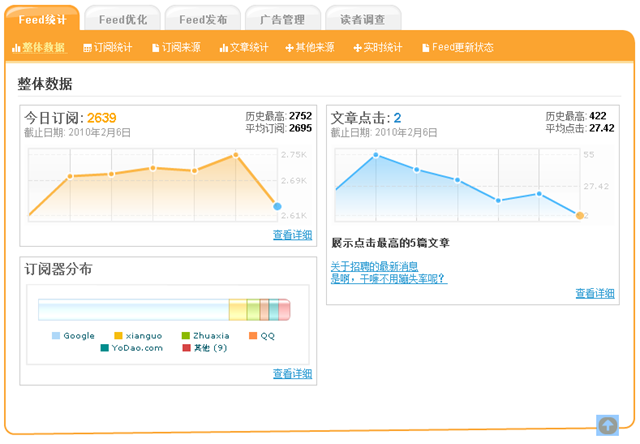This screenshot has height=444, width=640.
Task: Click the 文章统计 chart icon
Action: click(223, 48)
